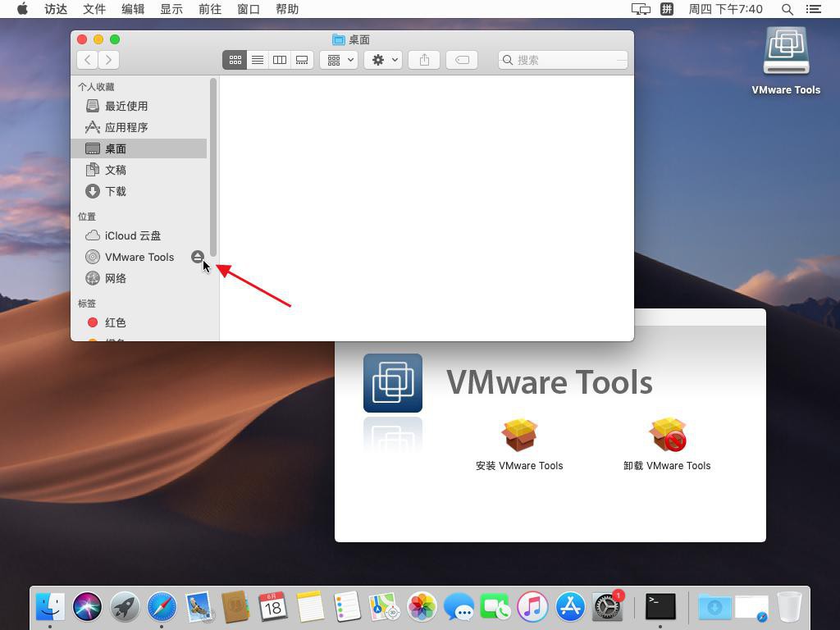Open System Preferences from the Dock
This screenshot has width=840, height=630.
point(608,607)
